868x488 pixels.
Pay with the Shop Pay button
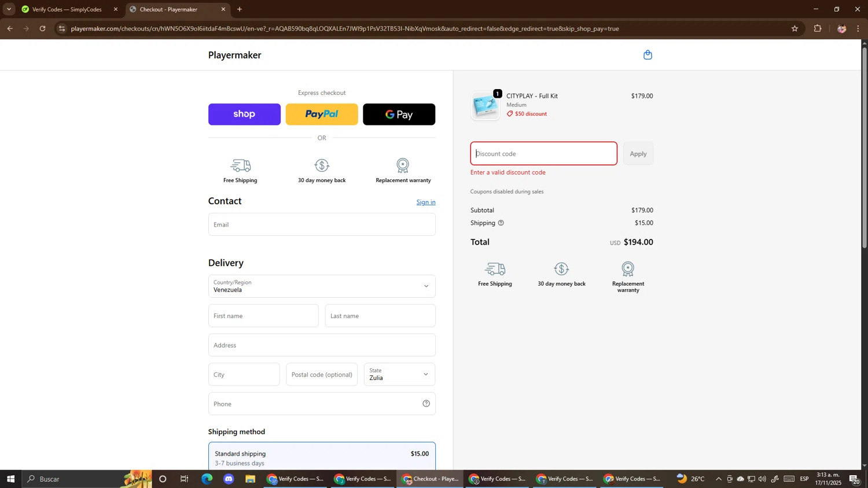point(244,114)
